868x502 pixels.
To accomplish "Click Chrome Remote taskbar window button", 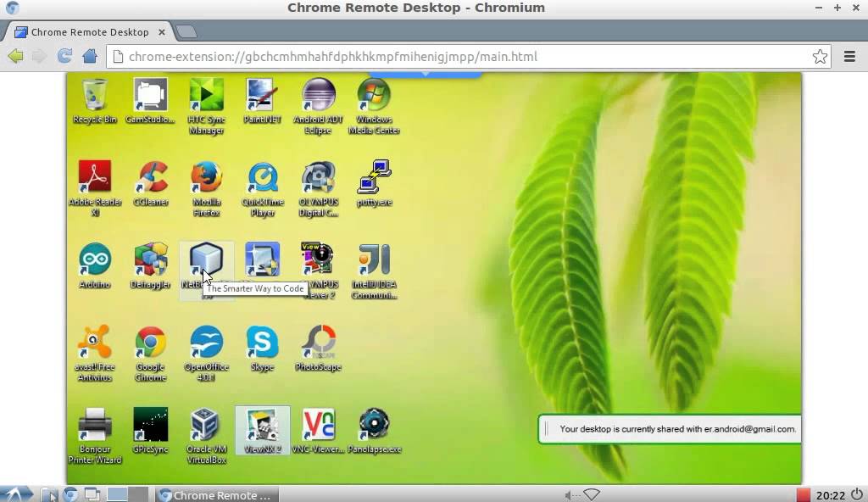I will tap(216, 495).
